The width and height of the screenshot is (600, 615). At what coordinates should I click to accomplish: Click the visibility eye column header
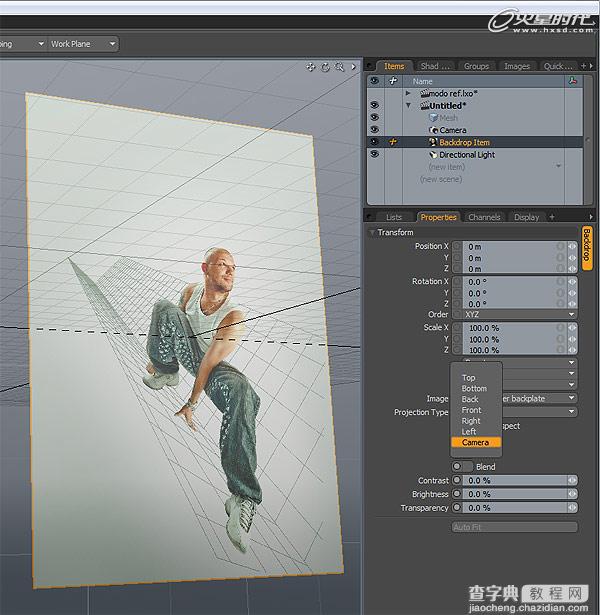tap(375, 81)
